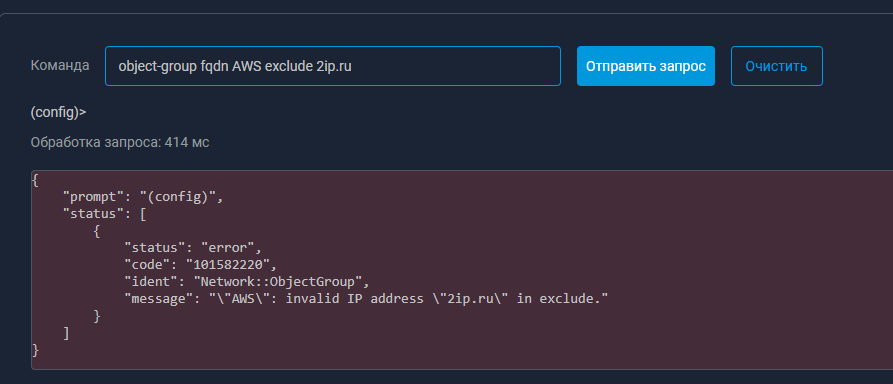Click the Отправить запрос button
The width and height of the screenshot is (893, 384).
tap(645, 66)
